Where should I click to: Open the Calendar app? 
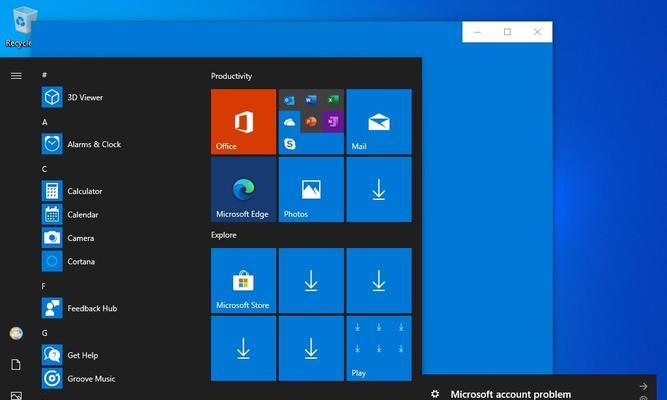click(70, 214)
